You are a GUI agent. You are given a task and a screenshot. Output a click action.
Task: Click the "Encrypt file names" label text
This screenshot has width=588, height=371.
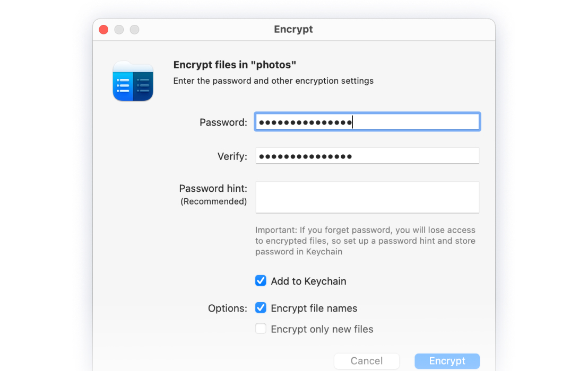click(314, 307)
